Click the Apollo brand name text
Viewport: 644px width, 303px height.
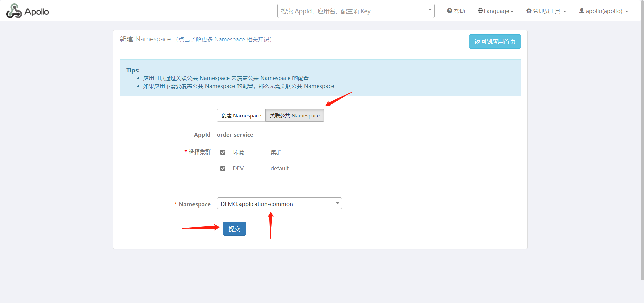(x=37, y=12)
